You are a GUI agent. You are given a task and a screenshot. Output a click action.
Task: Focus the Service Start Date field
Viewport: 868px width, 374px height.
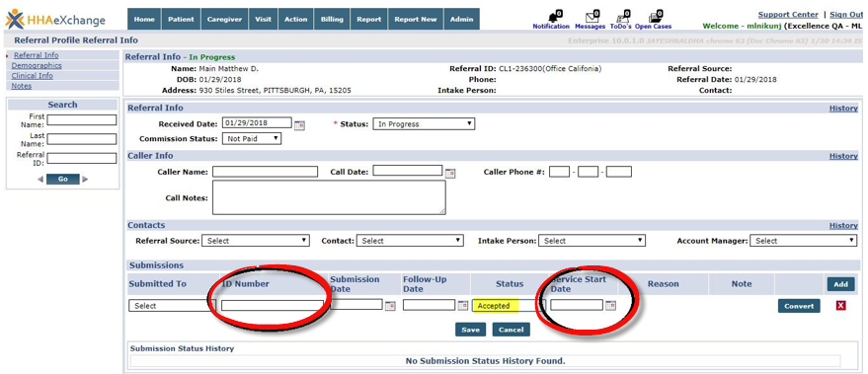click(577, 304)
